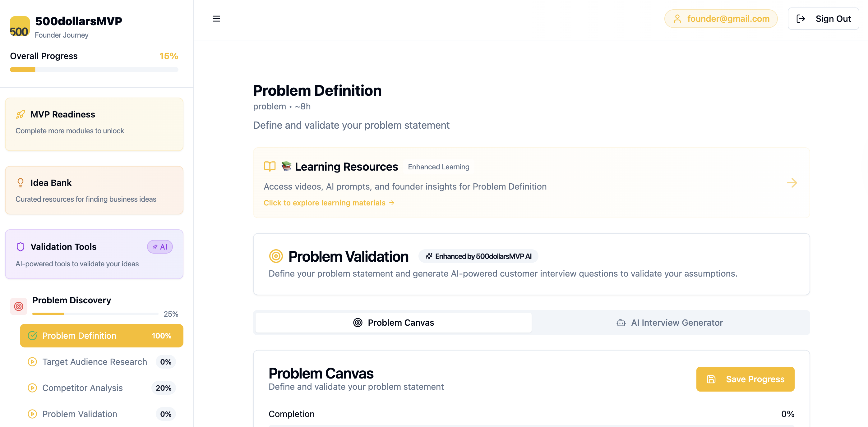Open Competitor Analysis module
Viewport: 868px width, 427px height.
[x=101, y=388]
